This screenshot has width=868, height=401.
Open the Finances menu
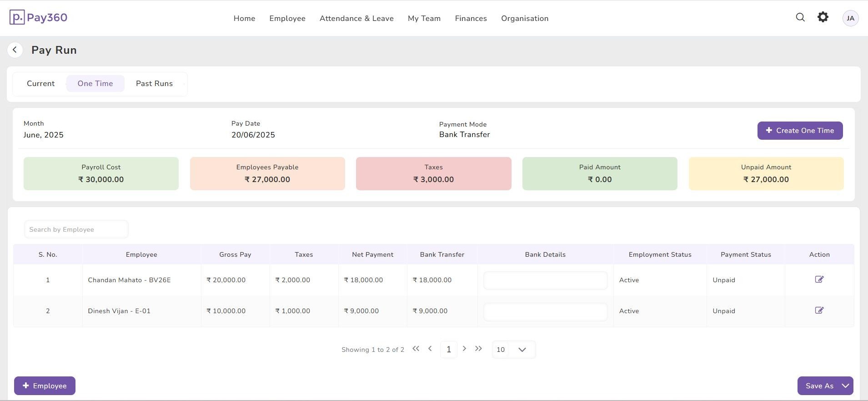(471, 18)
